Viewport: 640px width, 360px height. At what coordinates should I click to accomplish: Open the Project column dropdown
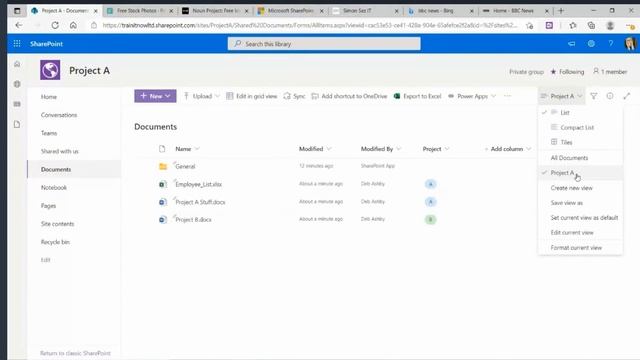(x=436, y=149)
